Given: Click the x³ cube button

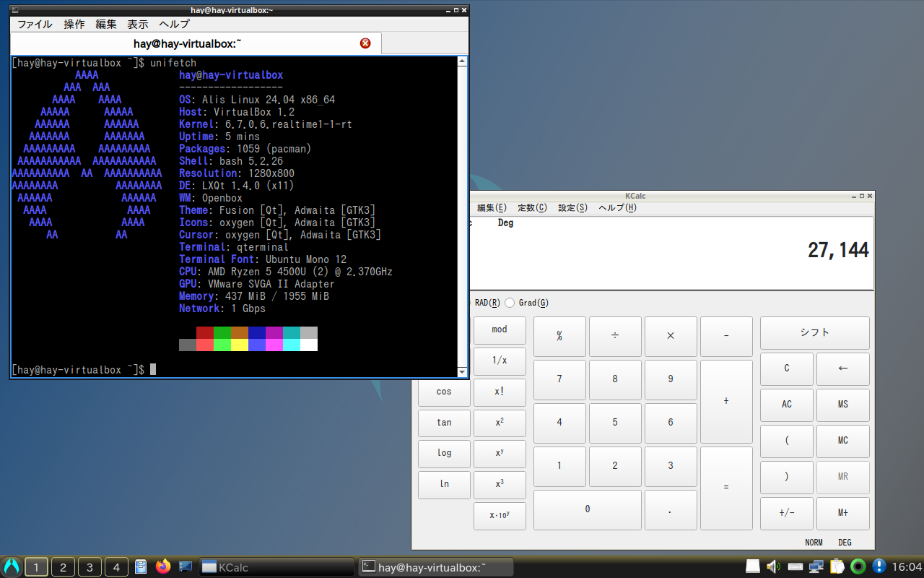Looking at the screenshot, I should [x=500, y=484].
